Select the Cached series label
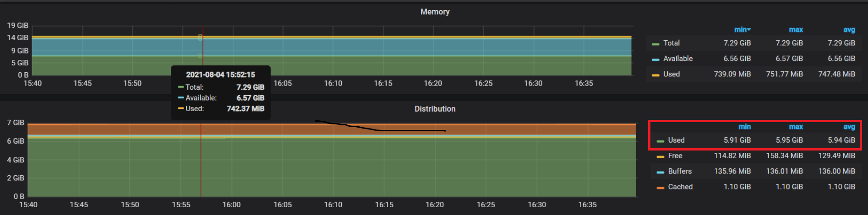This screenshot has width=868, height=215. point(680,187)
